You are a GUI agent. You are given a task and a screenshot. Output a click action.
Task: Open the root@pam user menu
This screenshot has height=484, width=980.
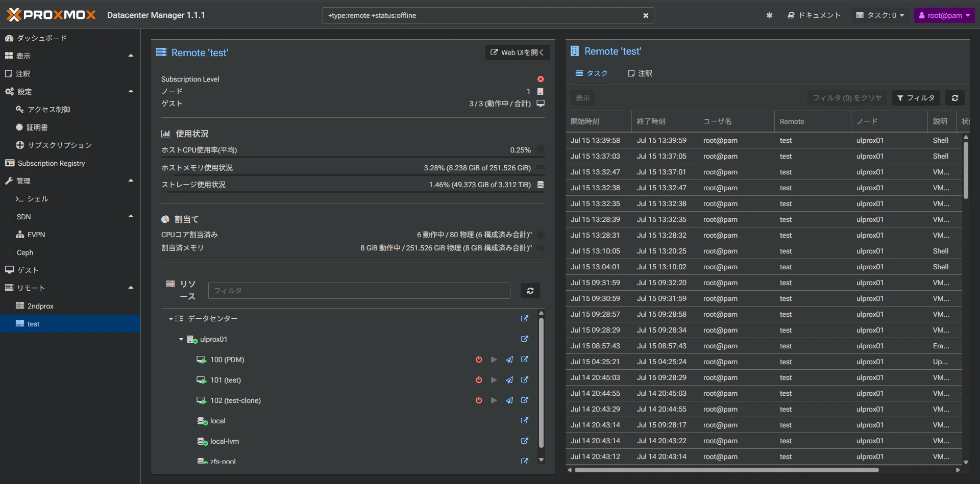(x=944, y=15)
